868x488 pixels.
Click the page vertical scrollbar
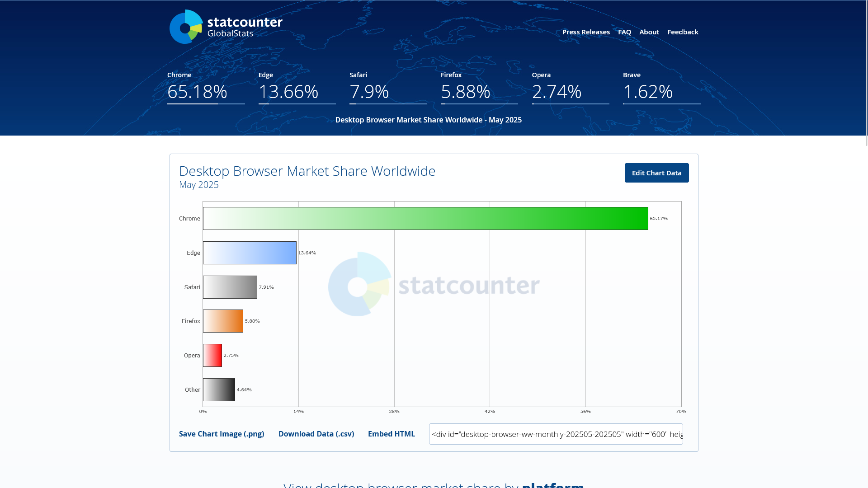pos(866,73)
